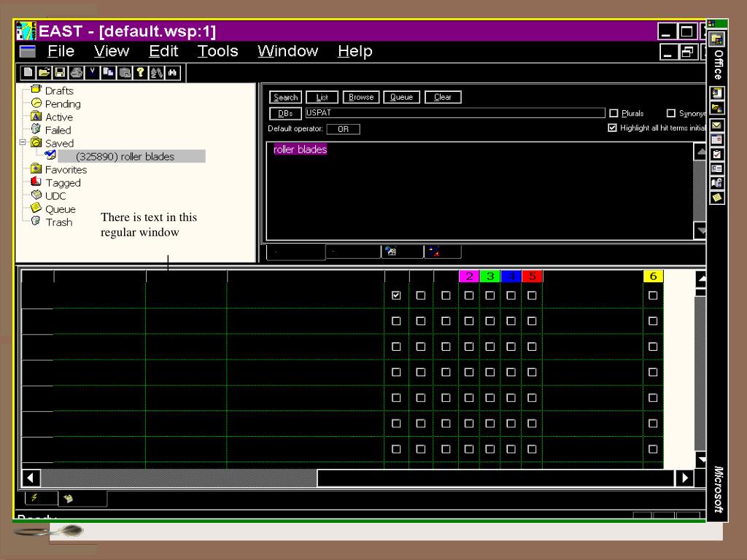
Task: Click the binoculars Find toolbar icon
Action: [173, 72]
